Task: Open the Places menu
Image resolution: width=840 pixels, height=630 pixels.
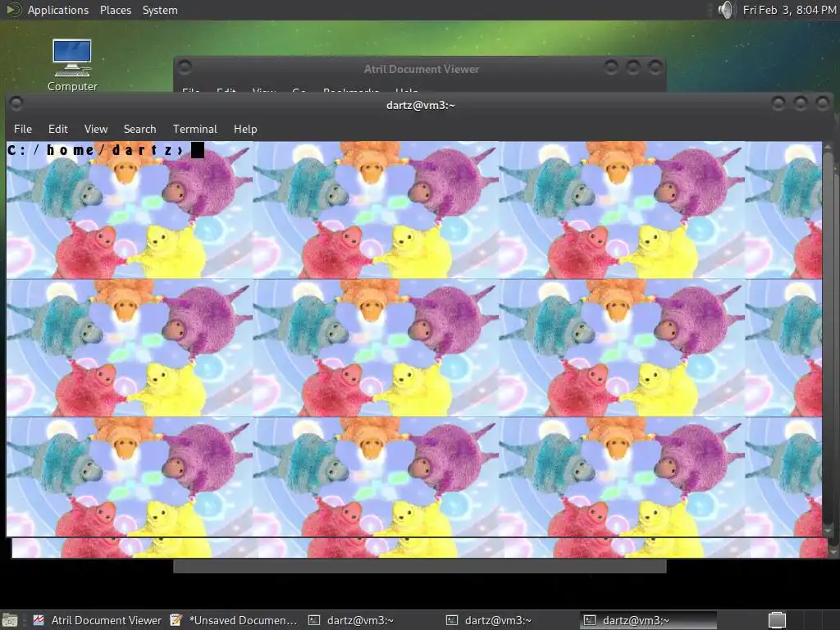Action: pos(115,10)
